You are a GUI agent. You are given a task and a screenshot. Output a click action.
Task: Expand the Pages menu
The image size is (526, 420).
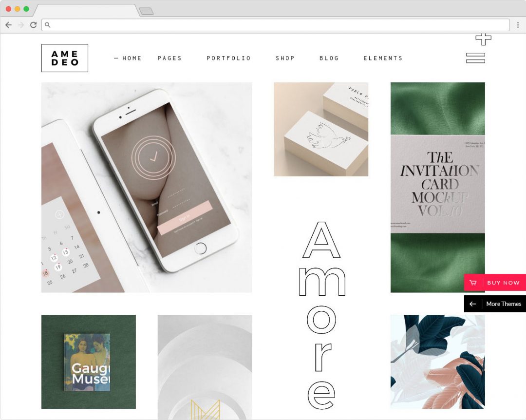[x=169, y=58]
